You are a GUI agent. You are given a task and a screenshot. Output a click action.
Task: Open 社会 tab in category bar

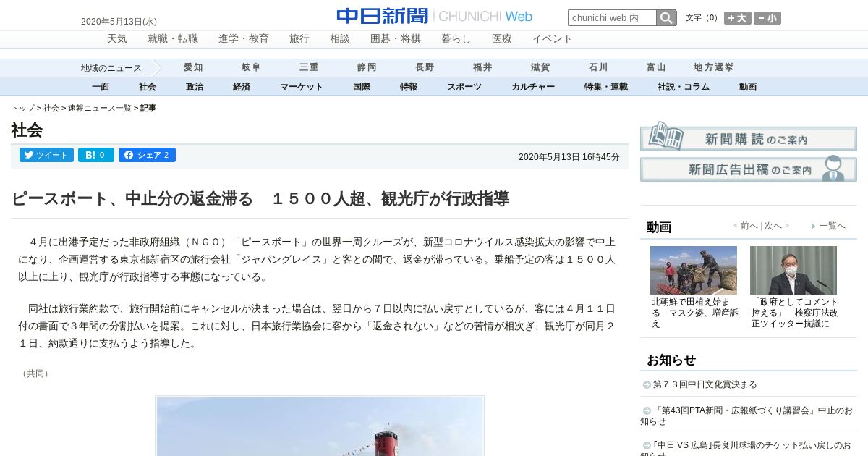[x=148, y=87]
